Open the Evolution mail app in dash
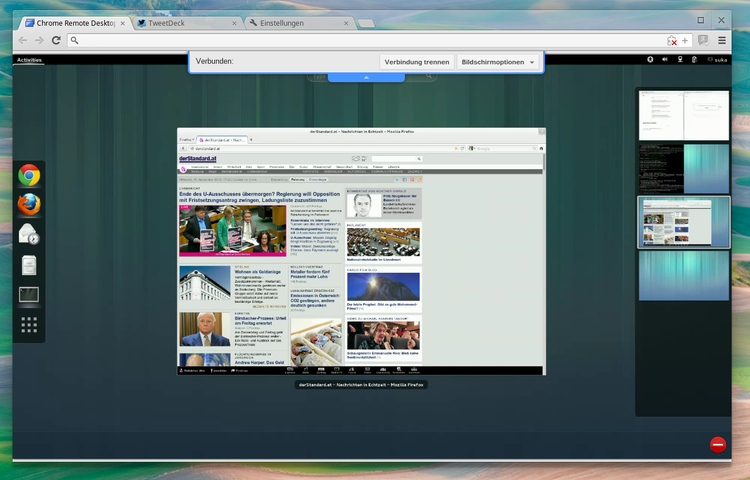 pyautogui.click(x=29, y=235)
